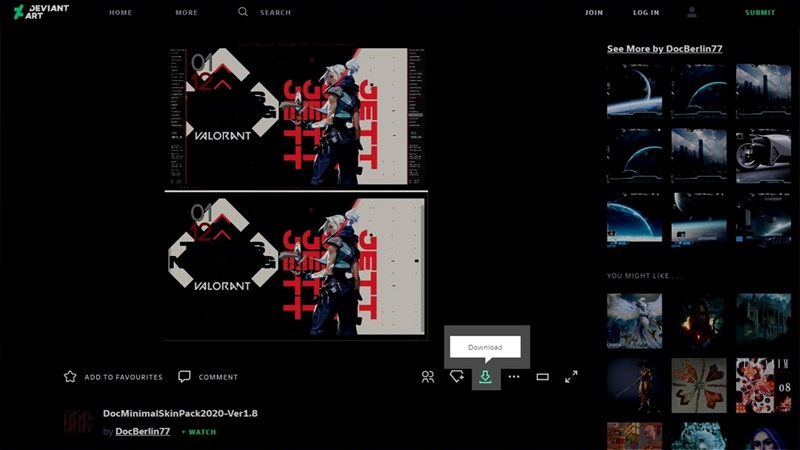800x450 pixels.
Task: Open the three-dots more options menu
Action: [514, 377]
